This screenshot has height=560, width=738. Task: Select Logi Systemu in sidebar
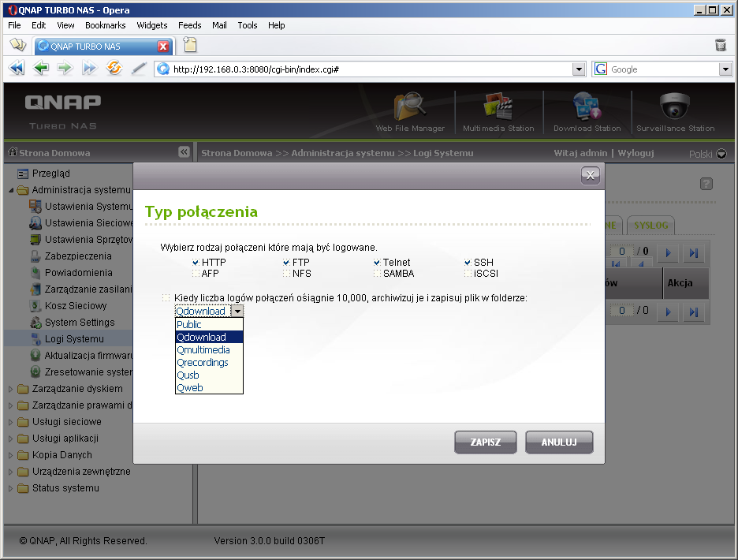74,338
